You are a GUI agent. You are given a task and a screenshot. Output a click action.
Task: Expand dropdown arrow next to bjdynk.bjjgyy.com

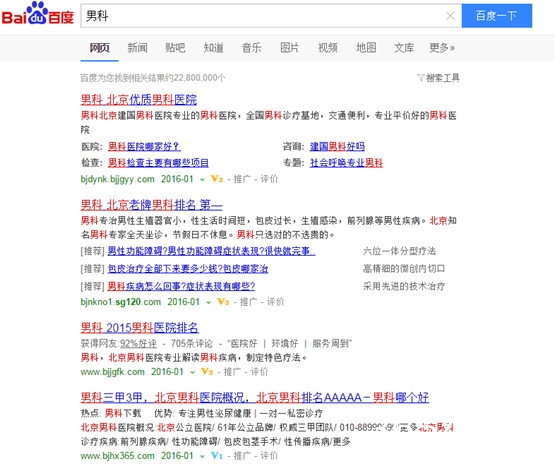(202, 180)
